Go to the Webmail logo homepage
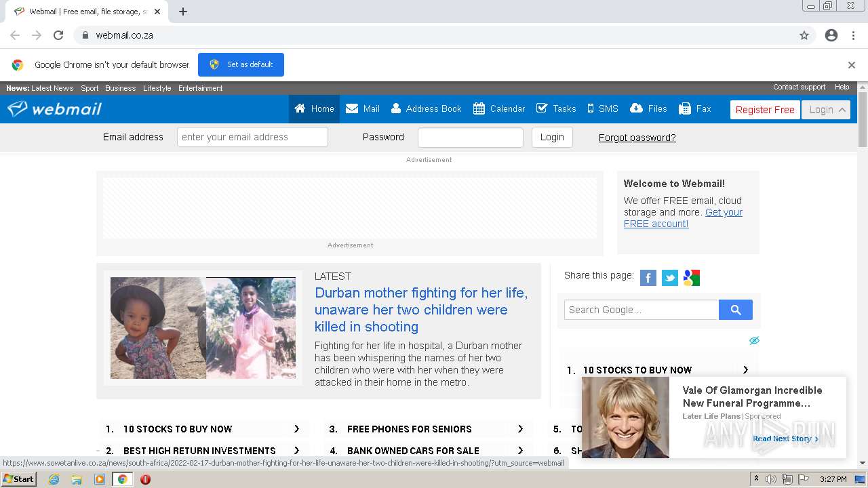 54,108
